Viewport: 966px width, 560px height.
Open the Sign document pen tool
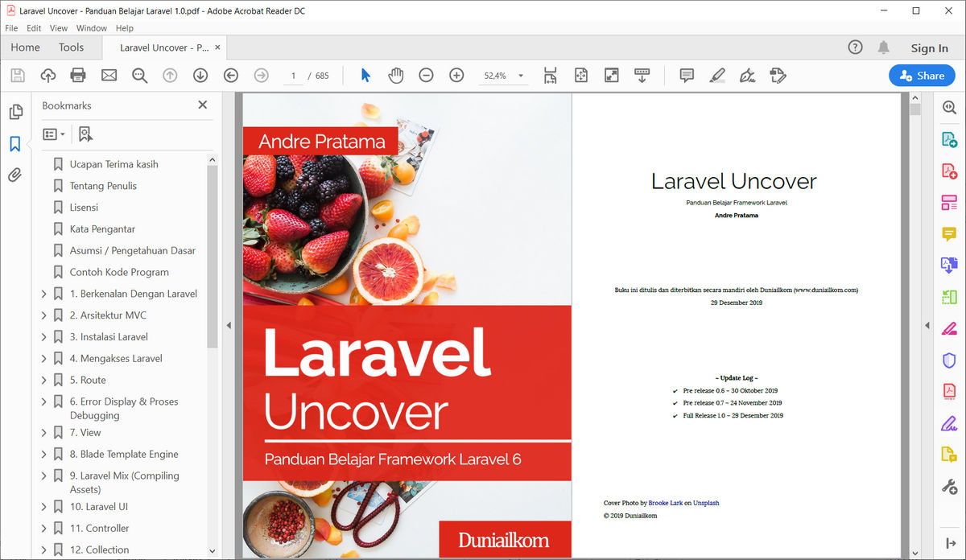[747, 76]
